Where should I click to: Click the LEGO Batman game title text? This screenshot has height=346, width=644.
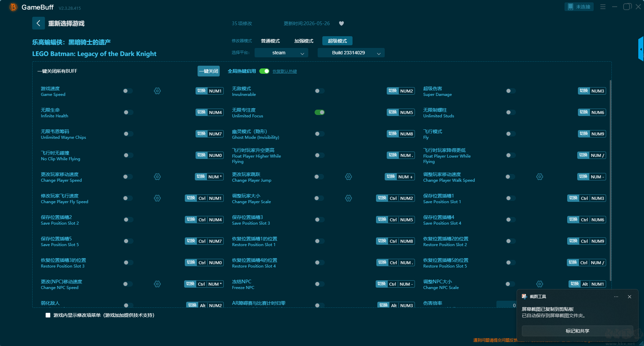(94, 54)
